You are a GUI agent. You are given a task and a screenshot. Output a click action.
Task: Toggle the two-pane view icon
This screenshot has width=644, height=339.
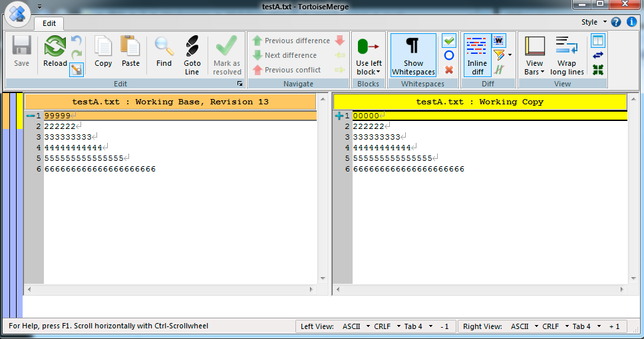pos(598,41)
